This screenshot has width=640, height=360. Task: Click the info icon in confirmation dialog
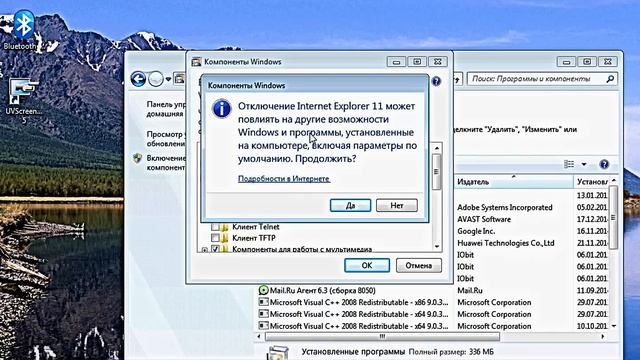(222, 109)
